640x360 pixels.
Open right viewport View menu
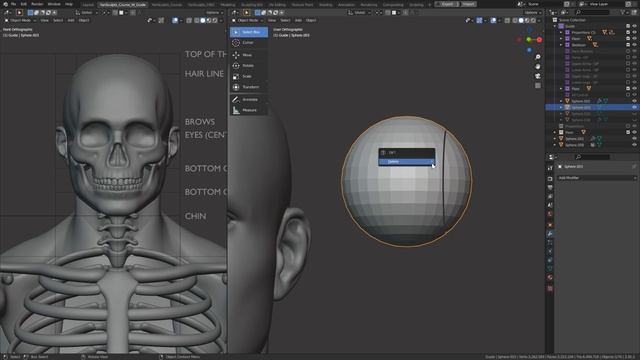tap(272, 20)
